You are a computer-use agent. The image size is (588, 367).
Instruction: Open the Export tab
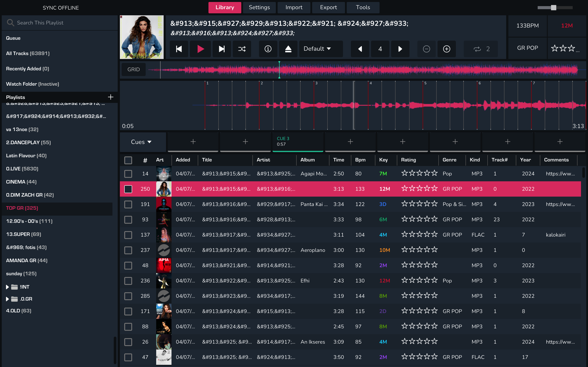tap(328, 7)
